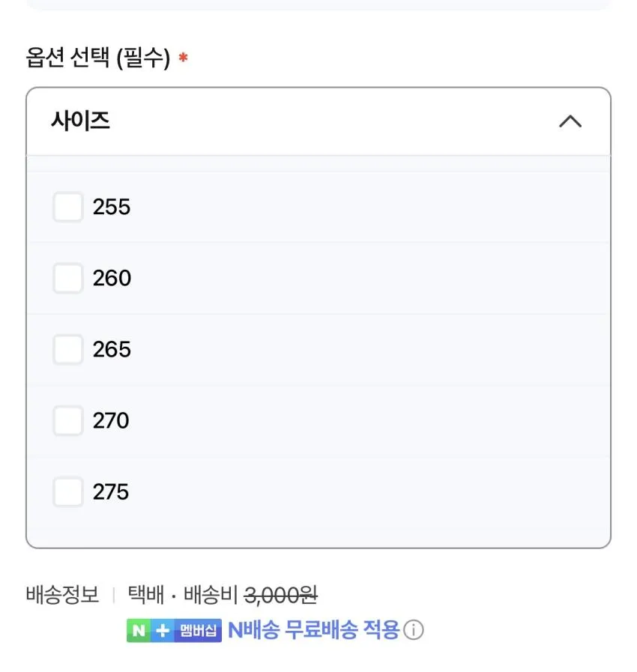Viewport: 637px width, 672px height.
Task: Mark the 275 size checkbox
Action: 67,491
